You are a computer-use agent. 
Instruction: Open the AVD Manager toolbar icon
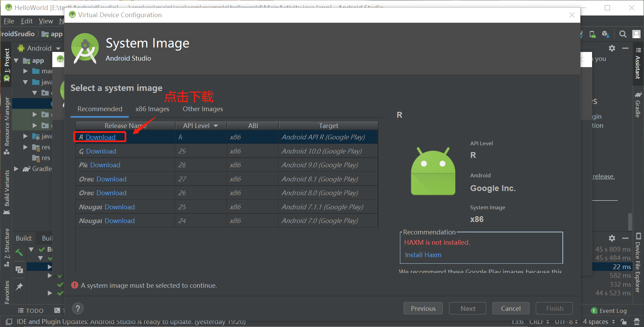click(593, 34)
